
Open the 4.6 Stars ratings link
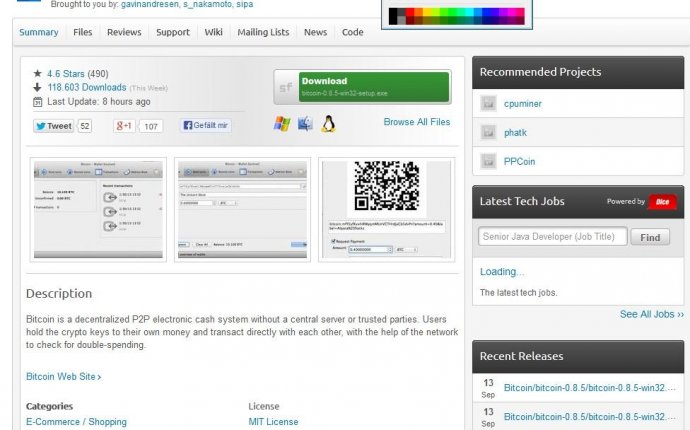[66, 74]
